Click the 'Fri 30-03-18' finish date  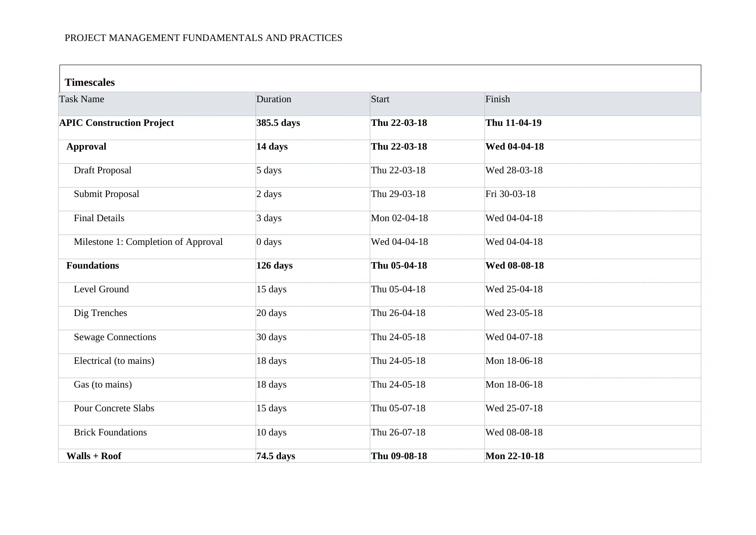[510, 194]
